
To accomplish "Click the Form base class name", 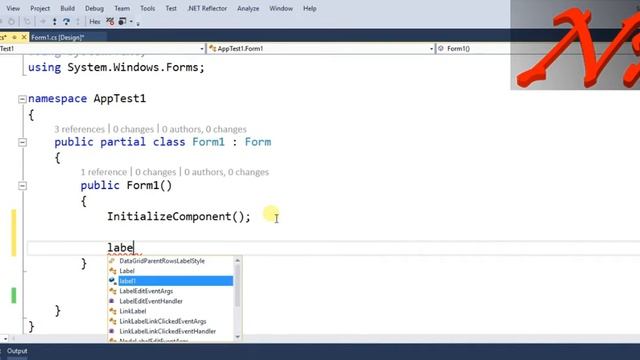I will (x=258, y=142).
